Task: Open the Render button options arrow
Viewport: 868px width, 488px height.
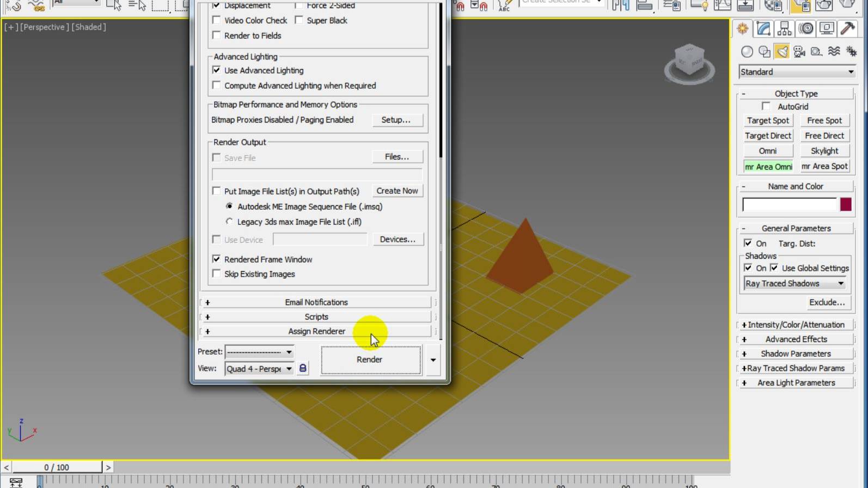Action: [433, 360]
